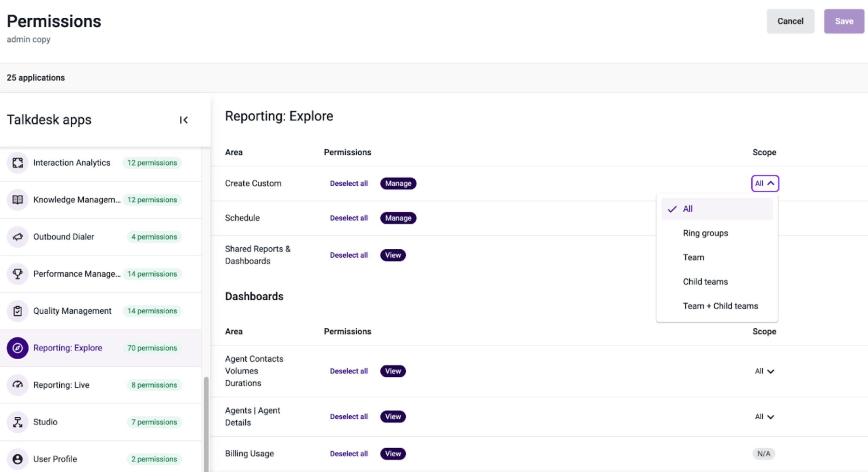Image resolution: width=868 pixels, height=472 pixels.
Task: Select Team + Child teams scope option
Action: tap(717, 306)
